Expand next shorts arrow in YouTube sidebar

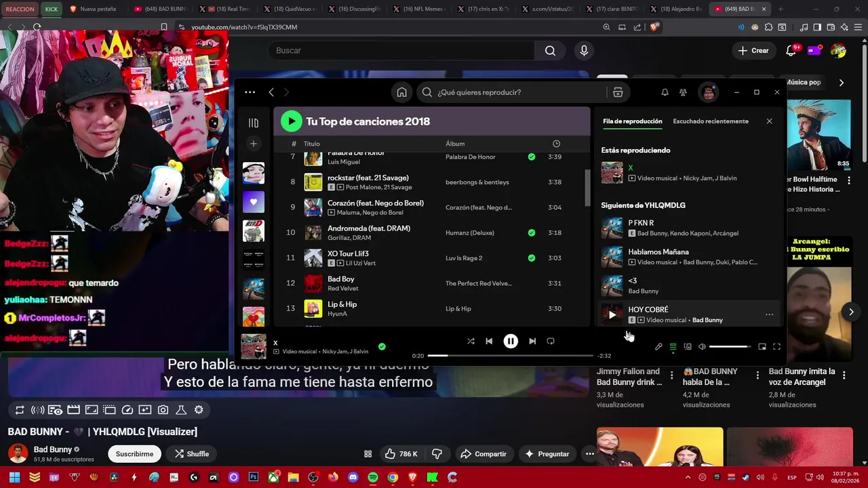pos(851,312)
